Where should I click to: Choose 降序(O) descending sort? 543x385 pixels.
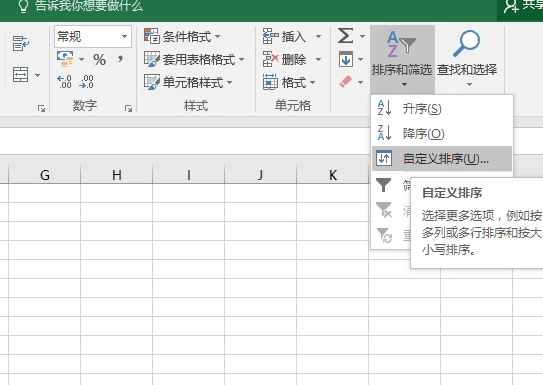point(442,134)
